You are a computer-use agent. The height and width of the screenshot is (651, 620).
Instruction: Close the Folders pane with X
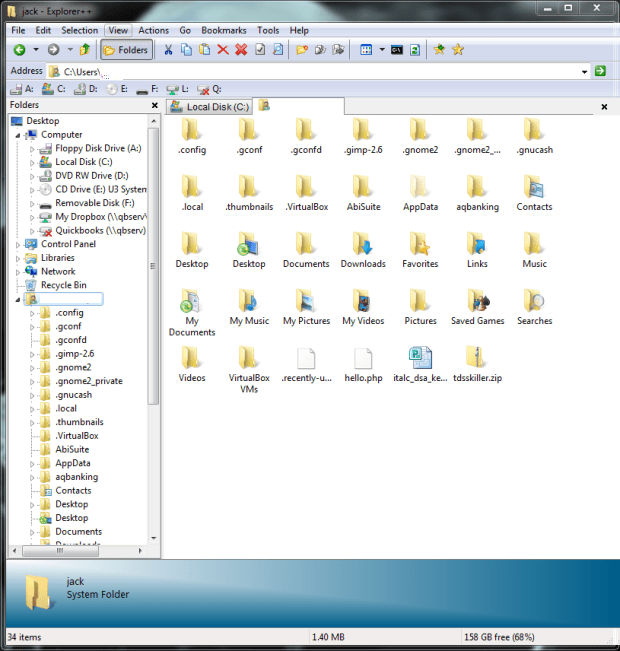pos(154,105)
